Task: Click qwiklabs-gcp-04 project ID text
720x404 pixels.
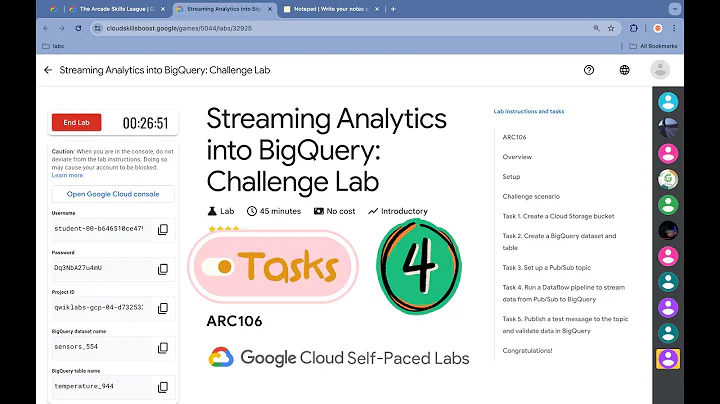Action: (99, 307)
